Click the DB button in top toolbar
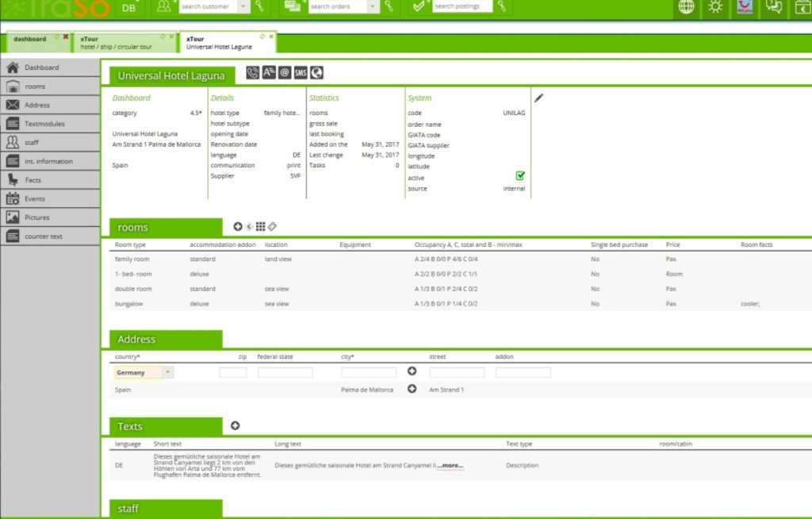Image resolution: width=812 pixels, height=519 pixels. (x=128, y=8)
